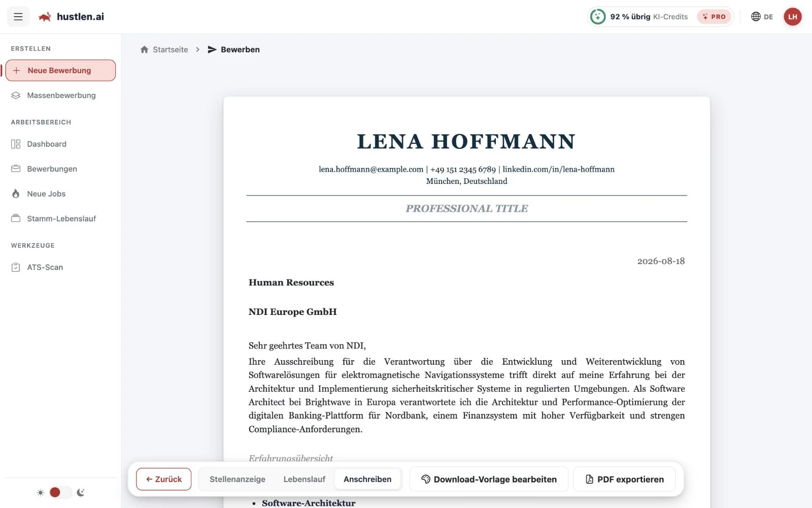Open Massenbewerbung in sidebar
Viewport: 812px width, 508px height.
60,96
